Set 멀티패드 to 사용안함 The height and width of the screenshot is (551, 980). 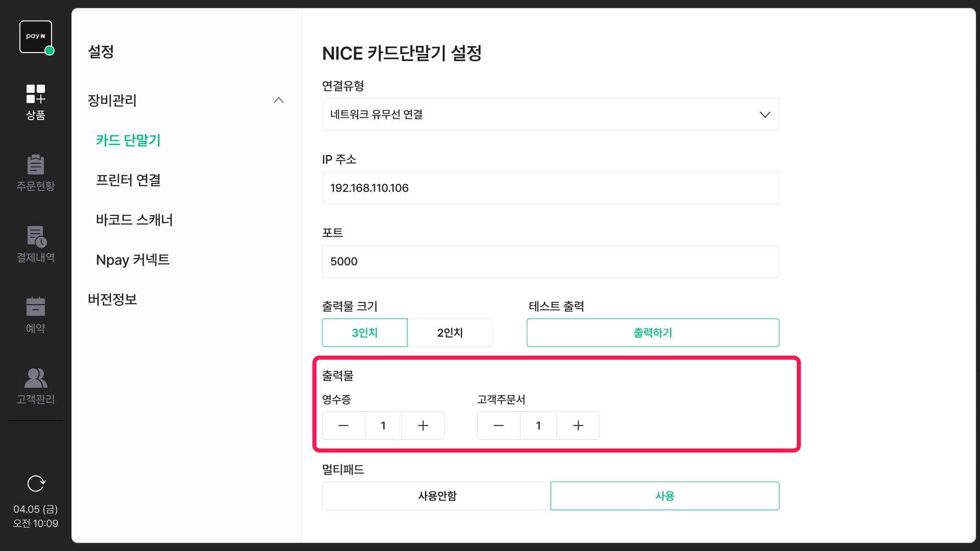click(x=436, y=496)
